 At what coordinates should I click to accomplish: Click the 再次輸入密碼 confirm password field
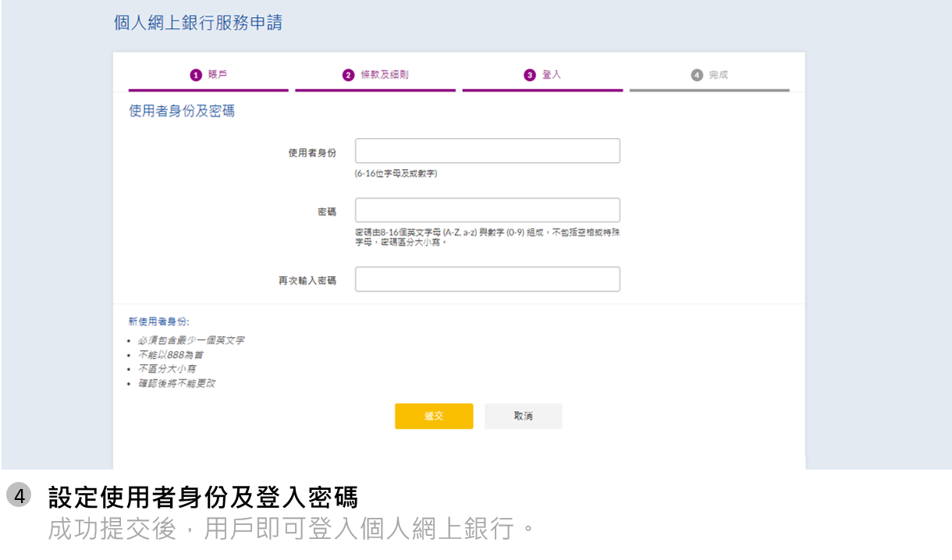coord(487,279)
